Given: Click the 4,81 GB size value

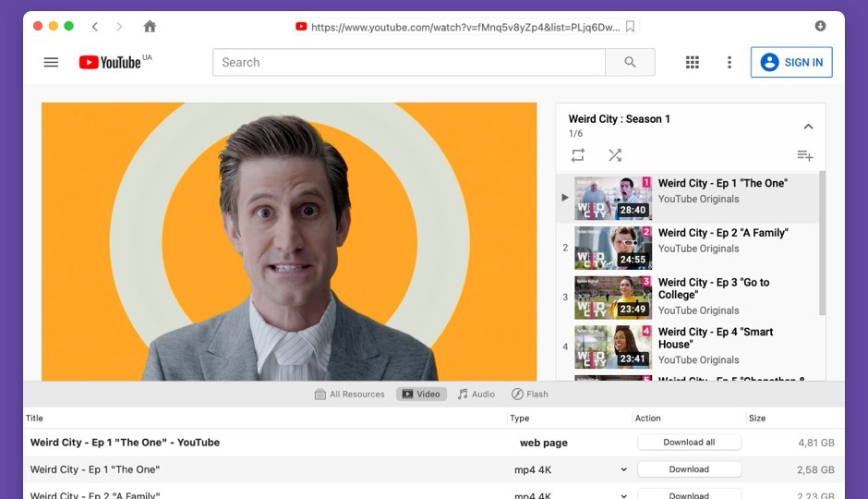Looking at the screenshot, I should [816, 443].
